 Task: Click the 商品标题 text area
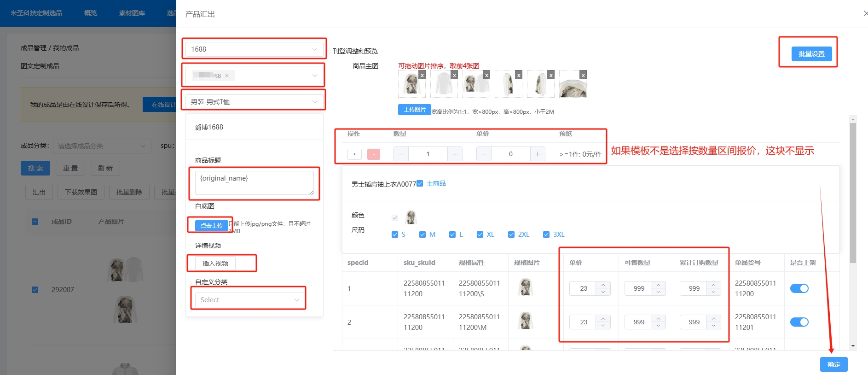pyautogui.click(x=254, y=183)
